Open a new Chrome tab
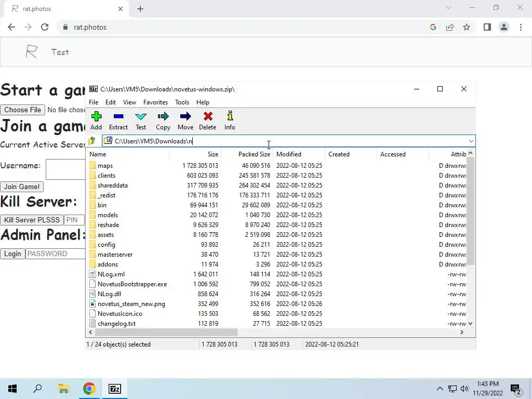The height and width of the screenshot is (399, 532). tap(140, 9)
